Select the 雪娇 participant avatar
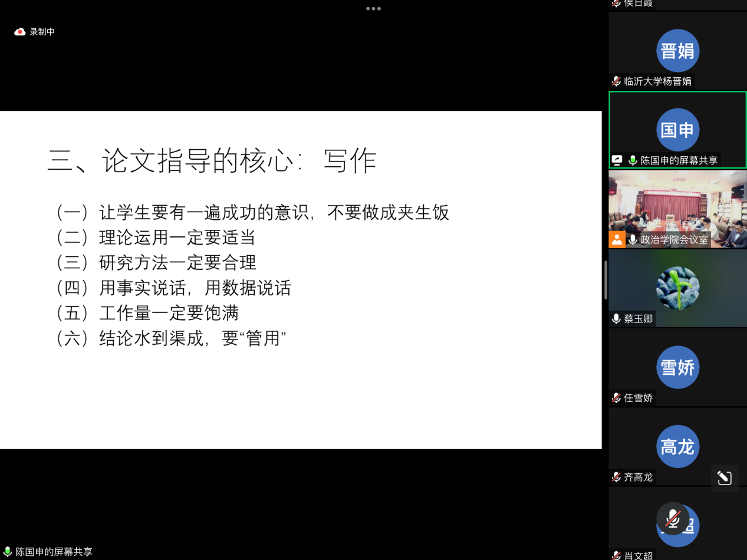Viewport: 747px width, 560px height. [677, 367]
